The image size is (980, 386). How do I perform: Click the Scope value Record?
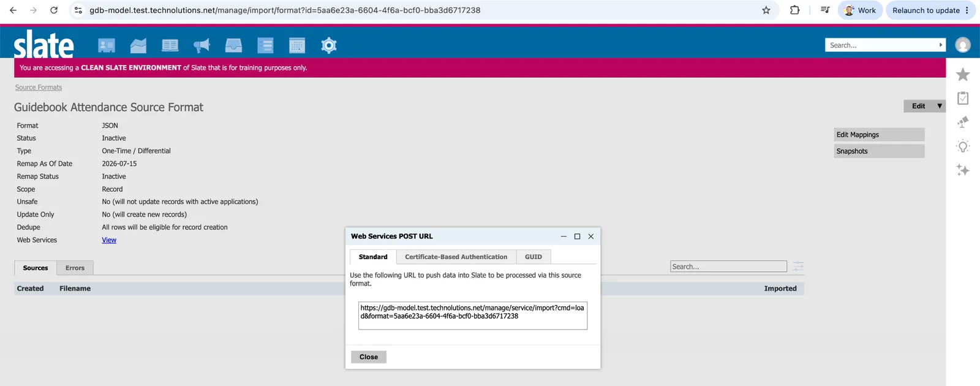pyautogui.click(x=112, y=189)
